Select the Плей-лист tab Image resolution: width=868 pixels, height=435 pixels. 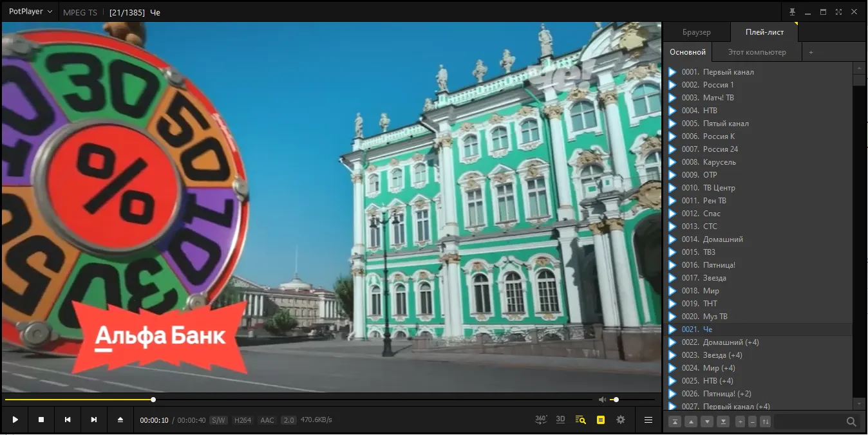point(764,32)
